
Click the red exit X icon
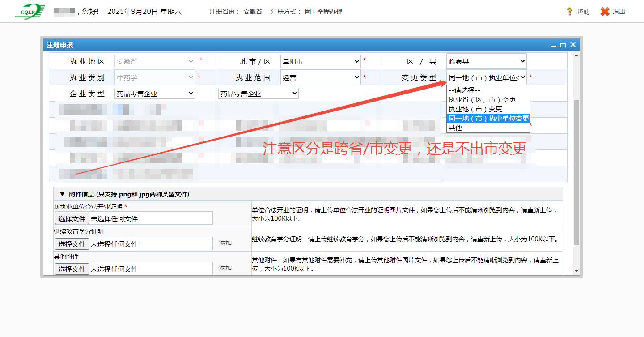(605, 12)
